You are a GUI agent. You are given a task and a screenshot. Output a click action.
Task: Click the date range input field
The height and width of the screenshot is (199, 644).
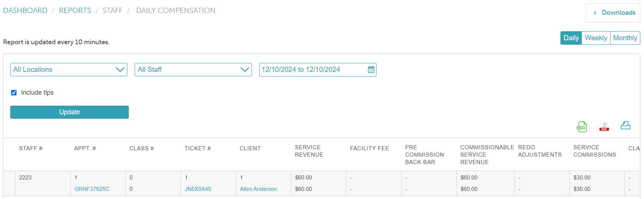point(318,70)
